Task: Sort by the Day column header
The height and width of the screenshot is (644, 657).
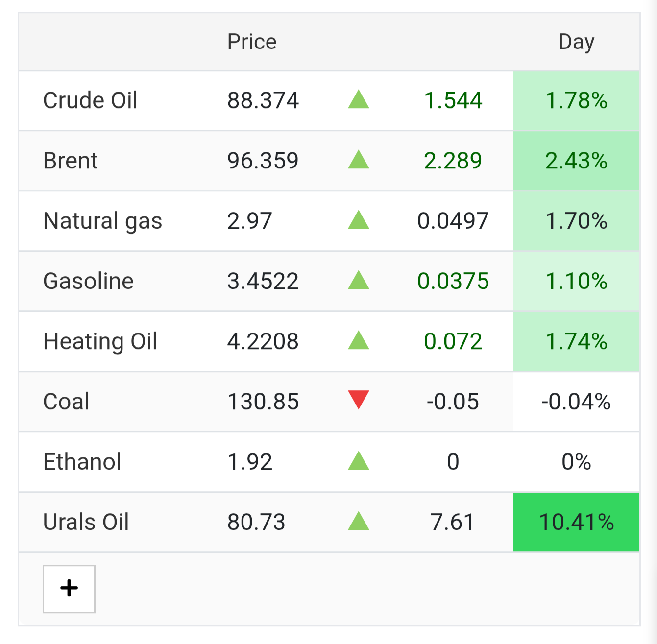Action: (x=577, y=42)
